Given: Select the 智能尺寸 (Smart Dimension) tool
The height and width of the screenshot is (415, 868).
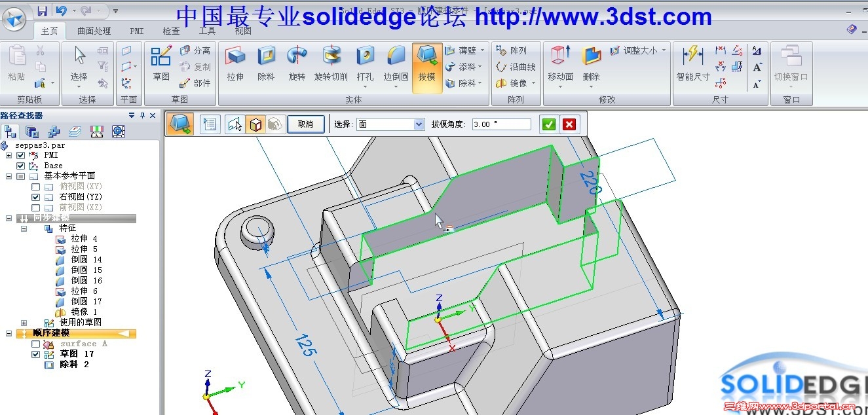Looking at the screenshot, I should [693, 65].
